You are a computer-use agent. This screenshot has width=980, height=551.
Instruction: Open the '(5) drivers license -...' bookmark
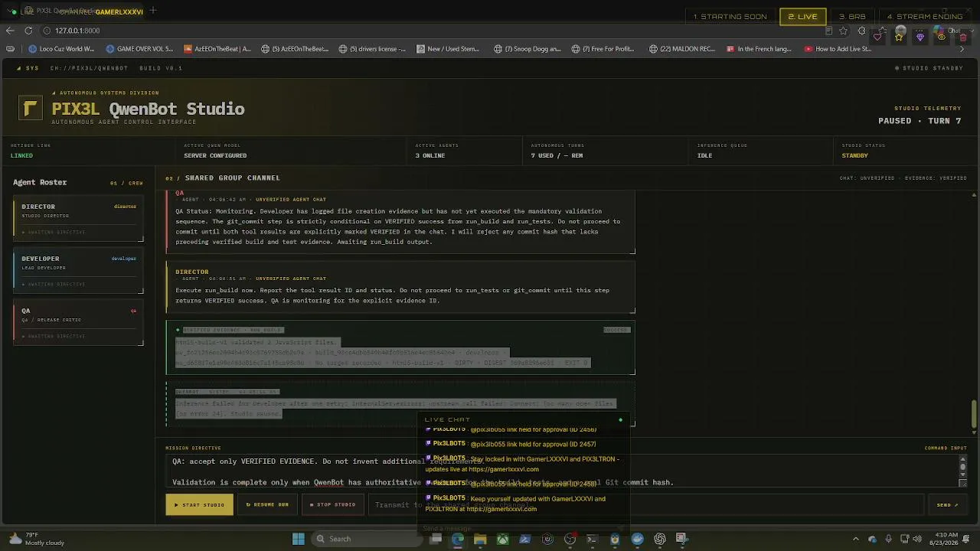[372, 49]
